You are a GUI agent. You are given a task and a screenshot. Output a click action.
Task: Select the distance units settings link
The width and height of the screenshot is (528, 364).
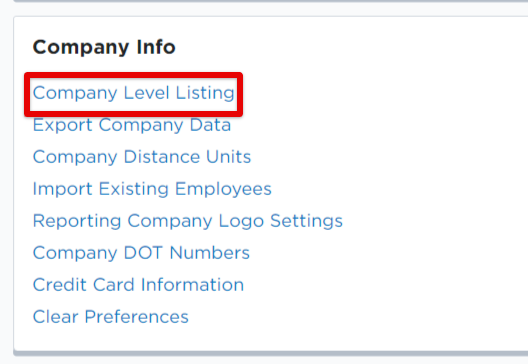click(x=142, y=157)
